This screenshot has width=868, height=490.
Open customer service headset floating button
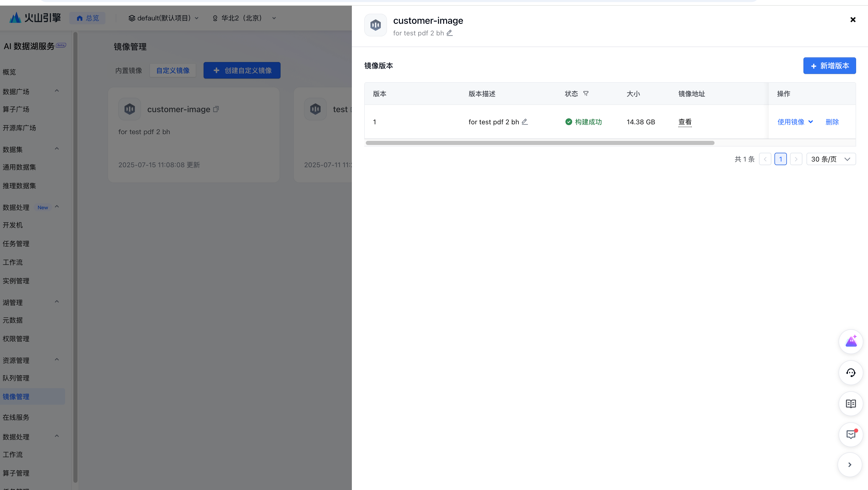[851, 373]
